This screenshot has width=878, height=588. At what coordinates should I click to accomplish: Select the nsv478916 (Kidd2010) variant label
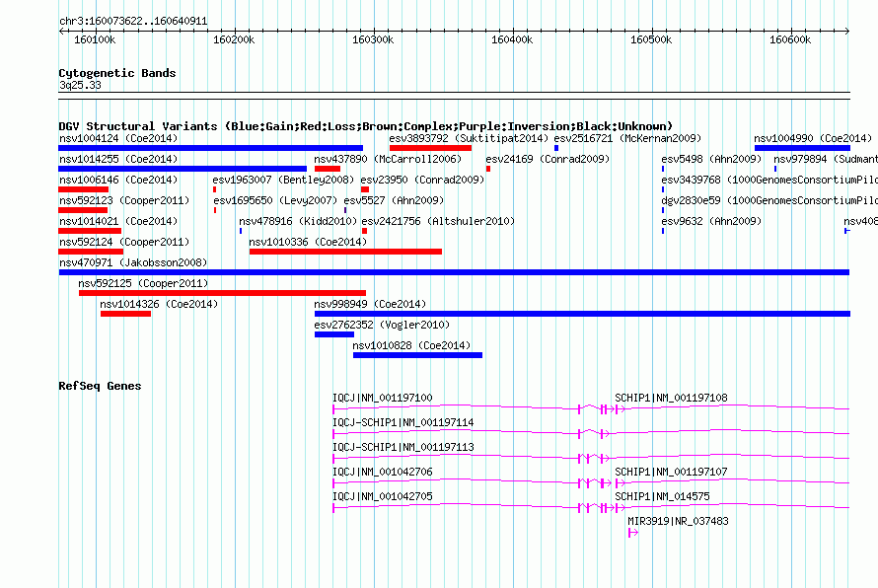(x=298, y=221)
